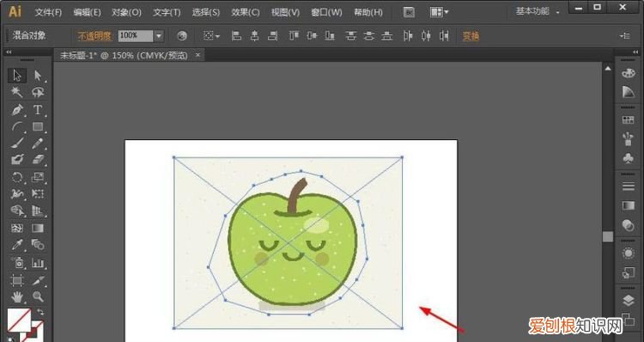Image resolution: width=644 pixels, height=342 pixels.
Task: Click the Recolor Artwork icon
Action: [182, 36]
